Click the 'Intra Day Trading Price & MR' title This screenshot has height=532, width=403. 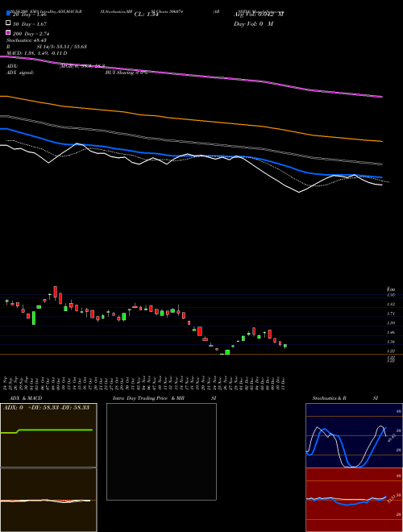[x=148, y=398]
